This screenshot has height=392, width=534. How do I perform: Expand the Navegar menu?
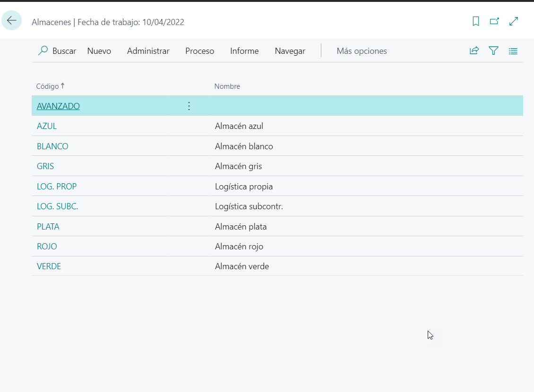click(290, 51)
